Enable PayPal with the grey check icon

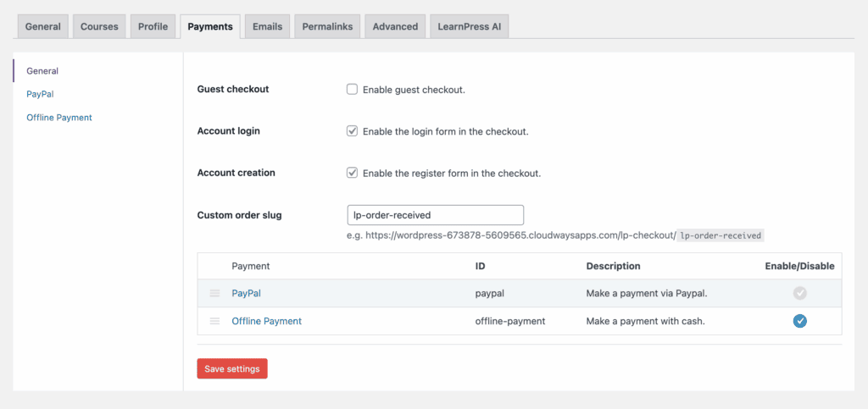[x=799, y=294]
